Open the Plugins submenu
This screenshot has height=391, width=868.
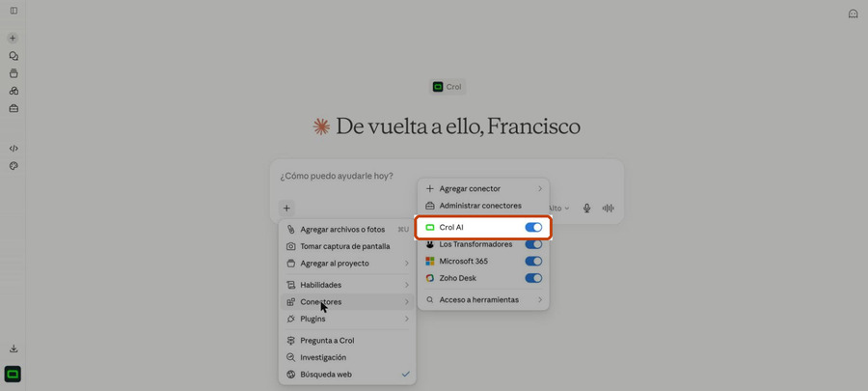(x=347, y=319)
